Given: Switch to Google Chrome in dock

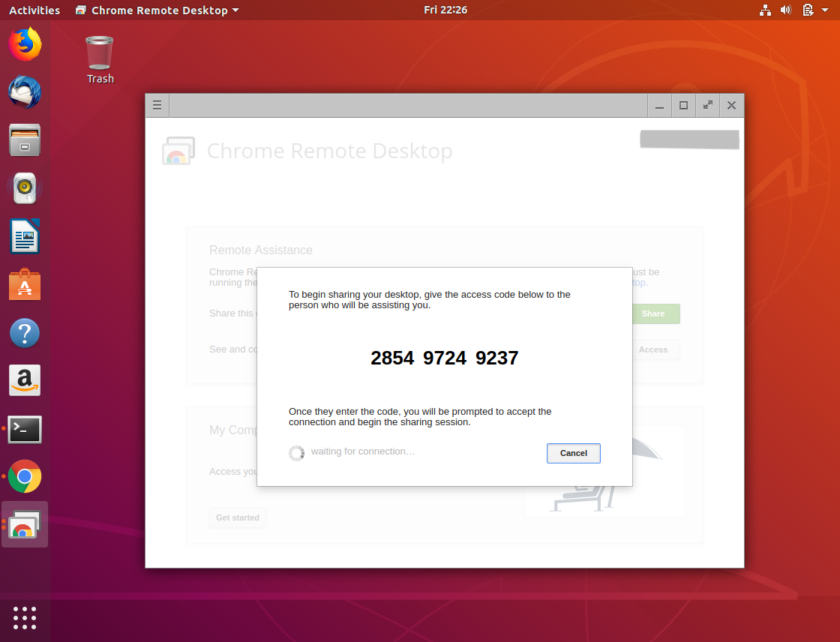Looking at the screenshot, I should pos(25,476).
